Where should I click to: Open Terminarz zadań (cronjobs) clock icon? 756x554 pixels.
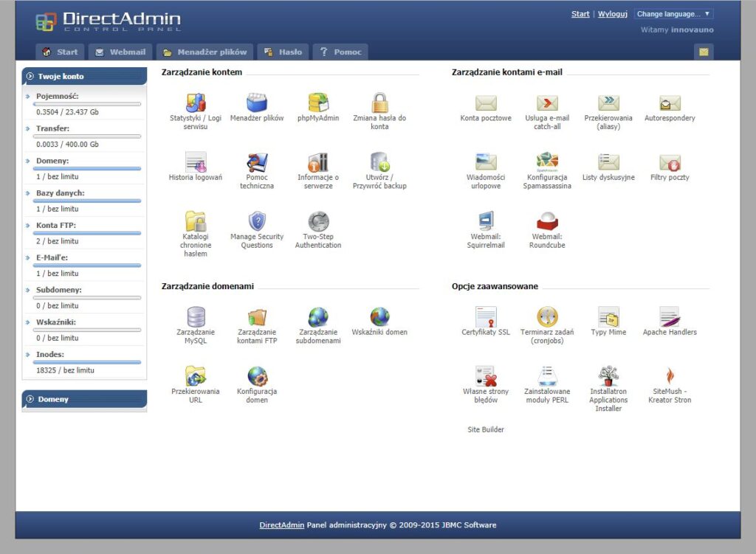pos(547,316)
